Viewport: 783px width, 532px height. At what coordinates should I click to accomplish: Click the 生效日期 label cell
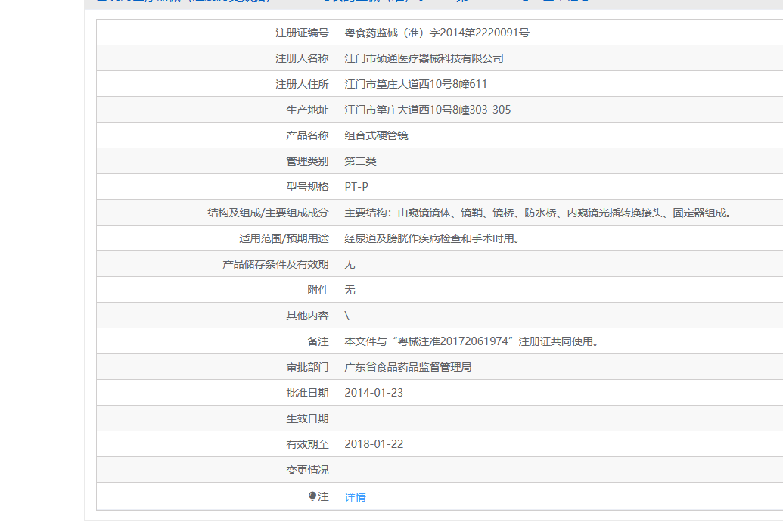(216, 418)
